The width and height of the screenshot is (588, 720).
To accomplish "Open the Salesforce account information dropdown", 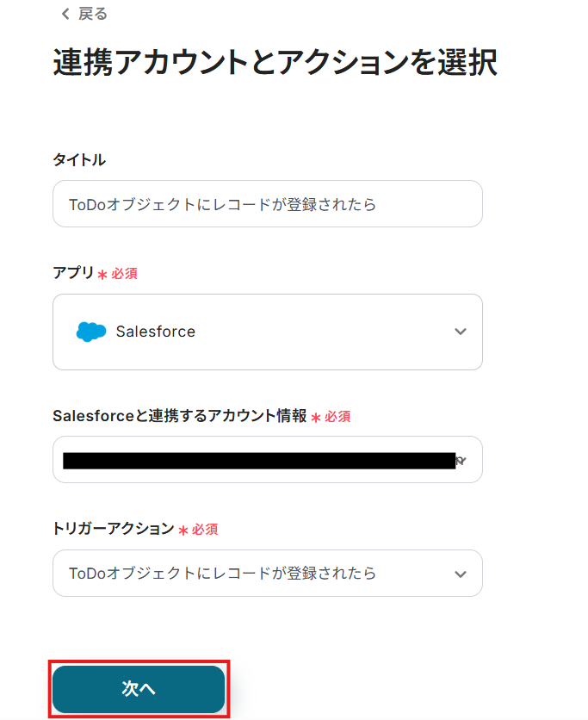I will (267, 460).
